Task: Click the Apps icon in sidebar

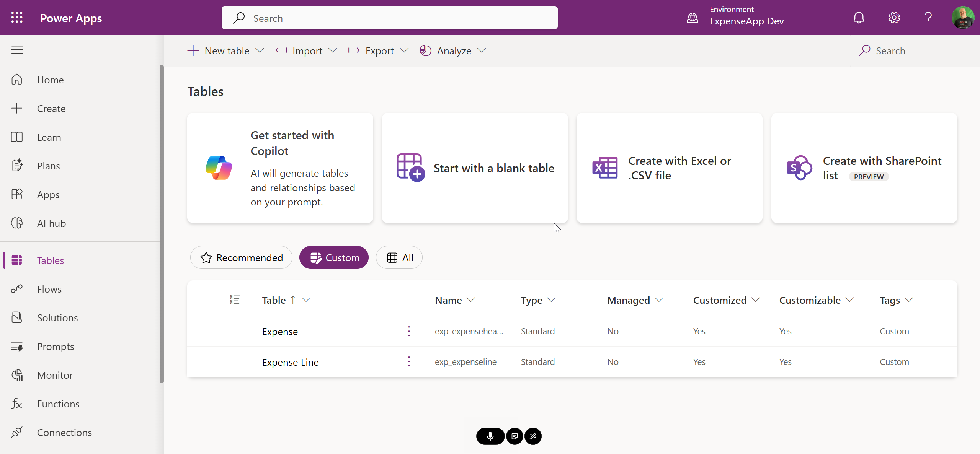Action: click(x=17, y=194)
